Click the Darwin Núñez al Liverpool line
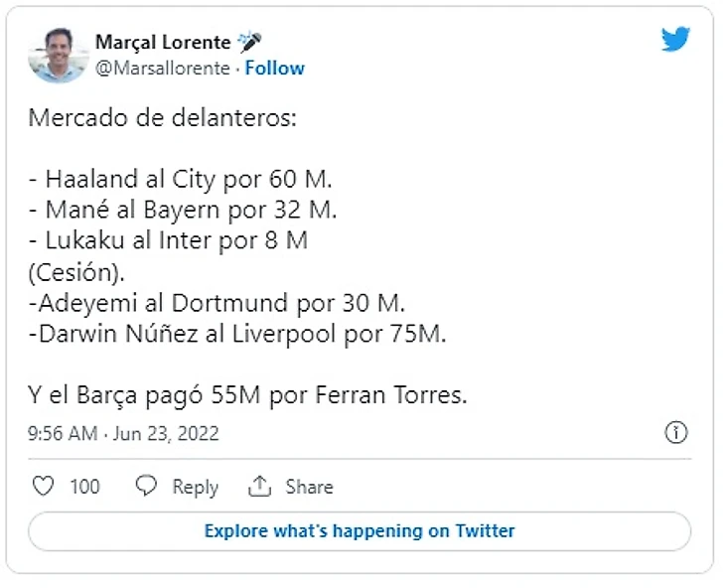The image size is (725, 588). click(237, 334)
